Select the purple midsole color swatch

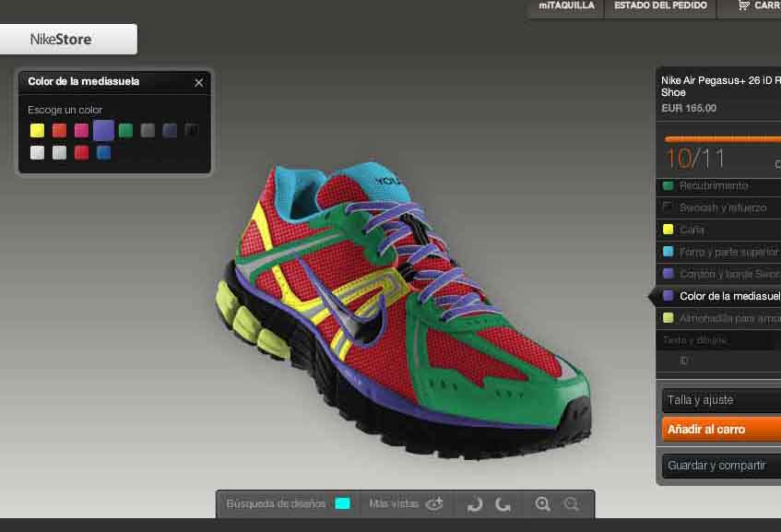(104, 130)
